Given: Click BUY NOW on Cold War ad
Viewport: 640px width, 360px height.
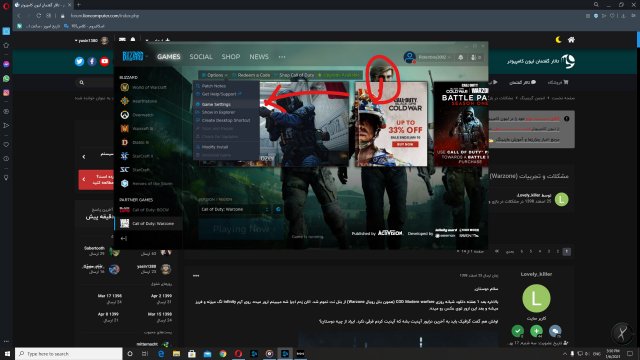Looking at the screenshot, I should (x=405, y=144).
